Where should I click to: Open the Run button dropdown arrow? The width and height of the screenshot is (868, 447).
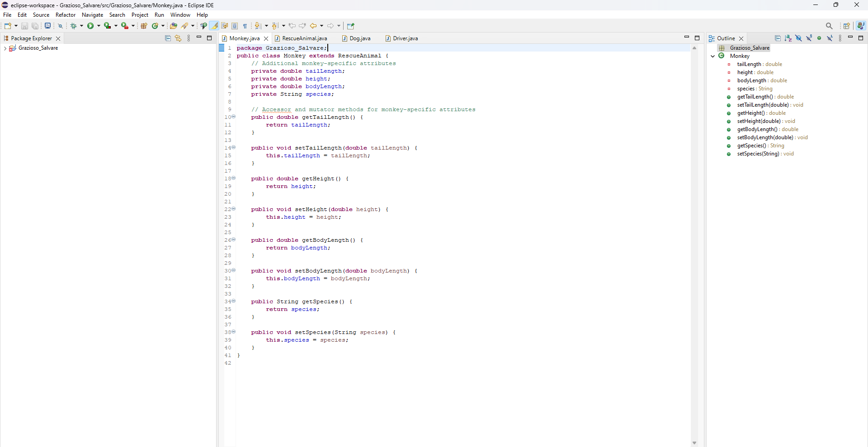click(x=99, y=26)
